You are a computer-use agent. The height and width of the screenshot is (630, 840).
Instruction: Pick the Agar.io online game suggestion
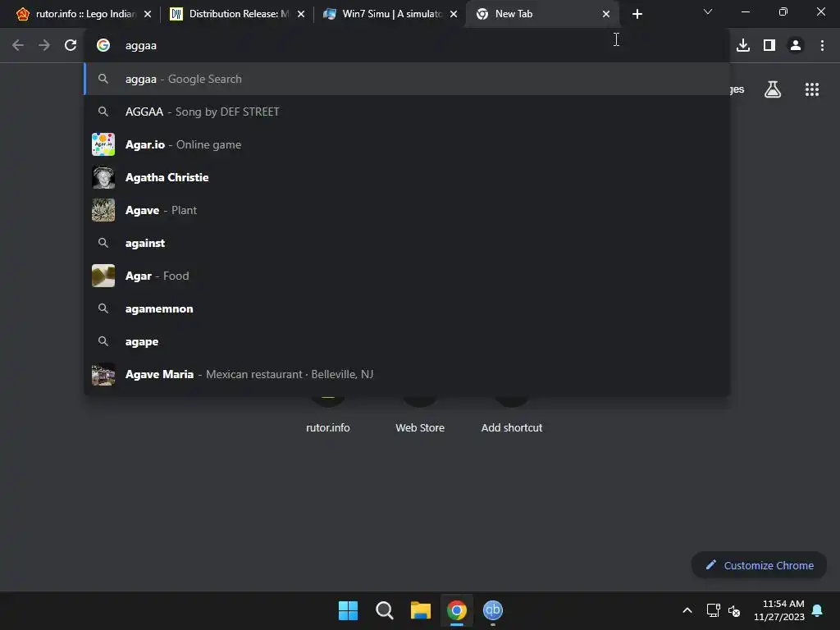pos(407,144)
